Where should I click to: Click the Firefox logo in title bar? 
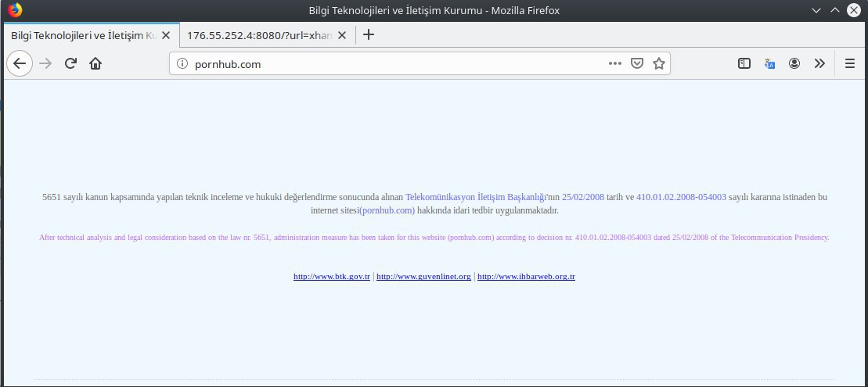tap(15, 10)
